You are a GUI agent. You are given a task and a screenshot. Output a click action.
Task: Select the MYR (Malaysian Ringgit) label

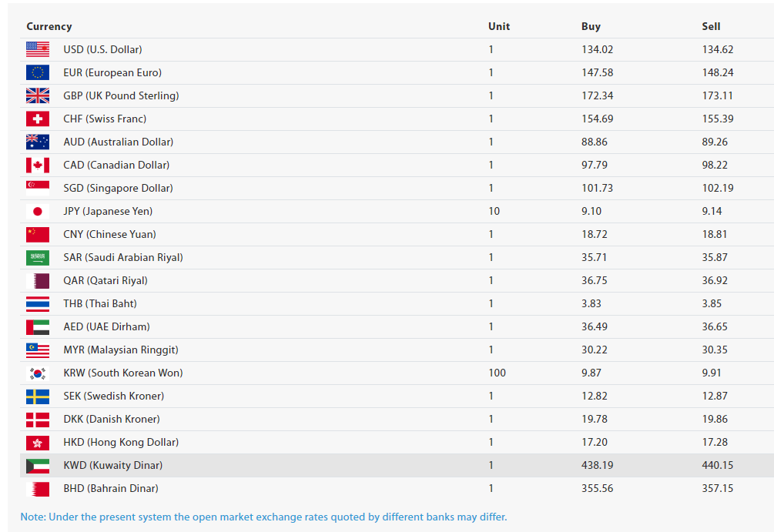click(x=121, y=350)
